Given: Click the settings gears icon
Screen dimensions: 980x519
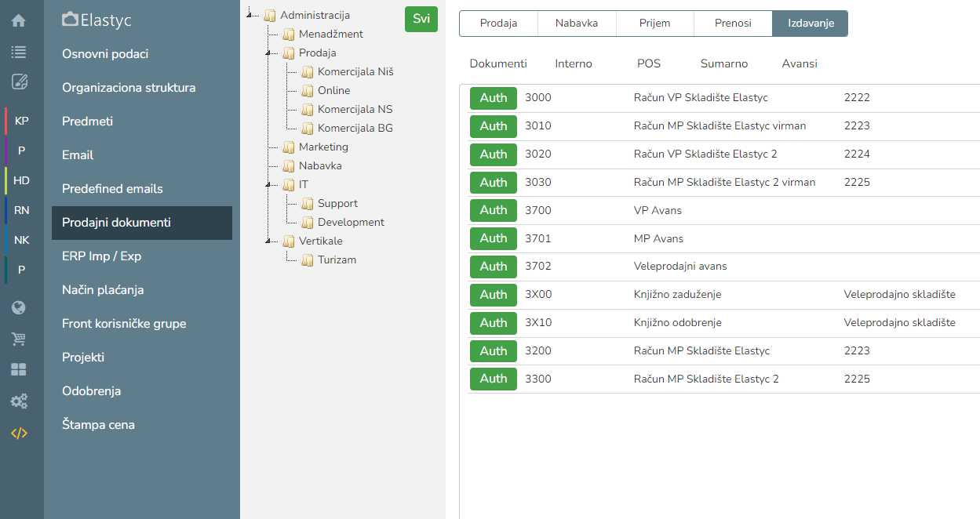Looking at the screenshot, I should pos(19,401).
